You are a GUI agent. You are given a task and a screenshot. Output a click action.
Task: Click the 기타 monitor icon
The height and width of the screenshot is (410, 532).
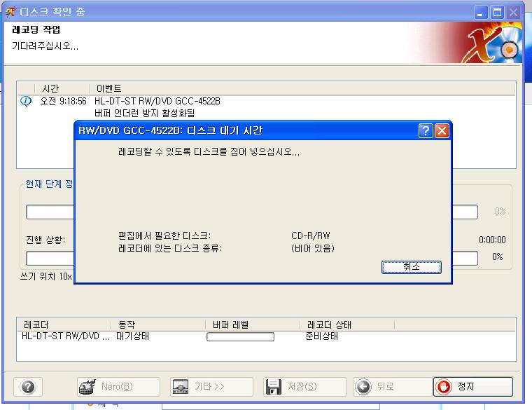click(181, 387)
